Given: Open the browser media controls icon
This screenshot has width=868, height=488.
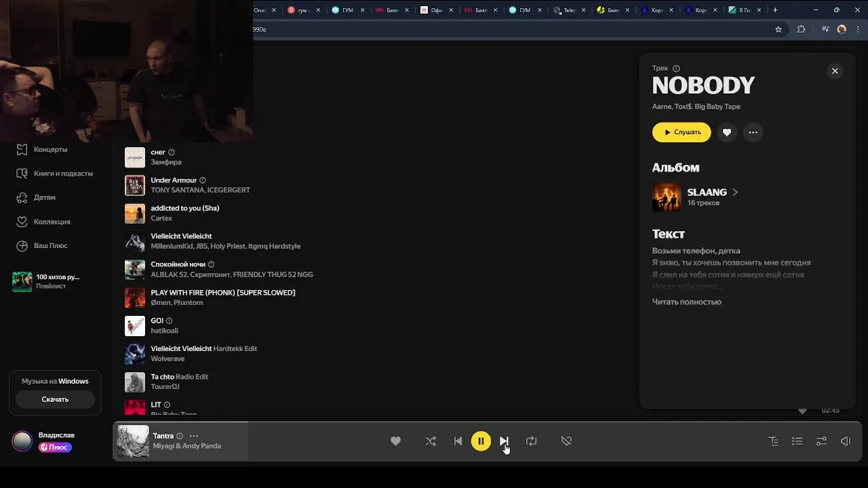Looking at the screenshot, I should pyautogui.click(x=825, y=29).
